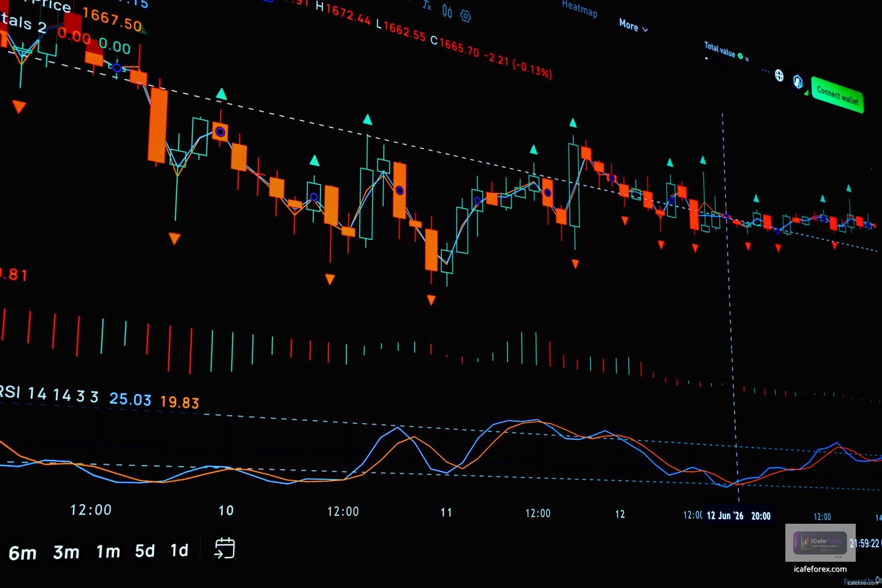The height and width of the screenshot is (588, 882).
Task: Open chart settings gear icon
Action: coord(465,16)
